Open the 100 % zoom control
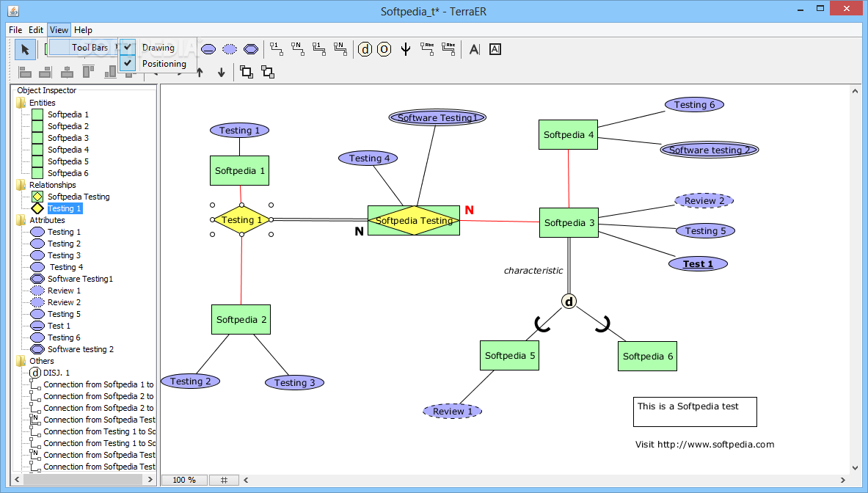868x493 pixels. click(184, 480)
